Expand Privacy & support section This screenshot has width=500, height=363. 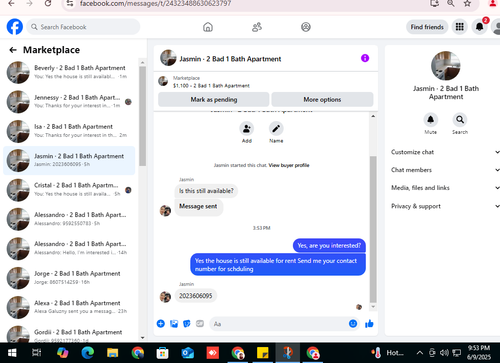click(x=445, y=206)
